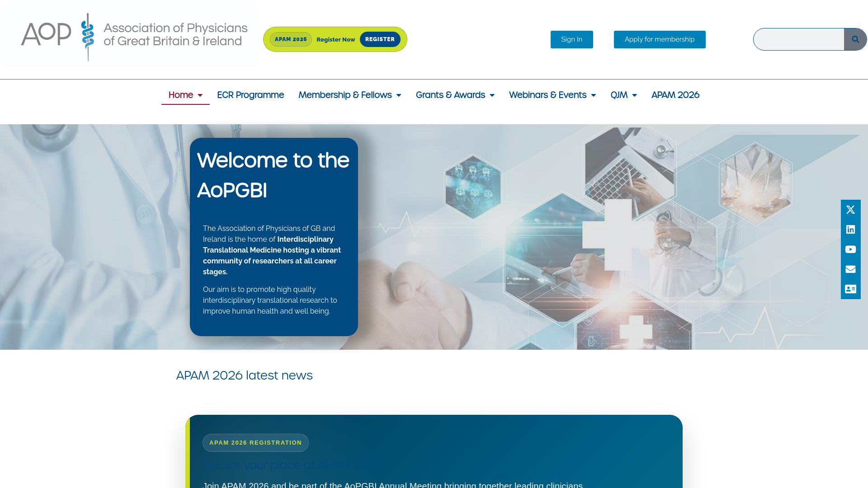This screenshot has width=868, height=488.
Task: Click the dark REGISTER pill button
Action: click(x=380, y=39)
